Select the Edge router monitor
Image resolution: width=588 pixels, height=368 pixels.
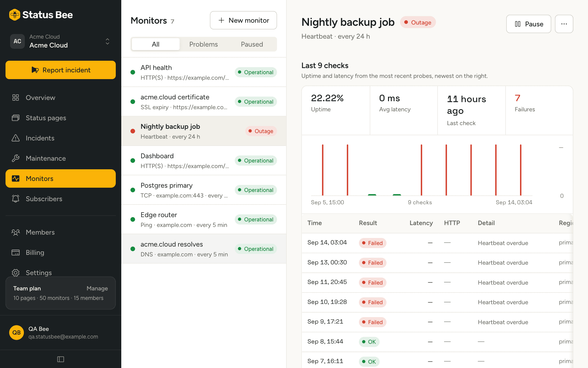tap(204, 220)
